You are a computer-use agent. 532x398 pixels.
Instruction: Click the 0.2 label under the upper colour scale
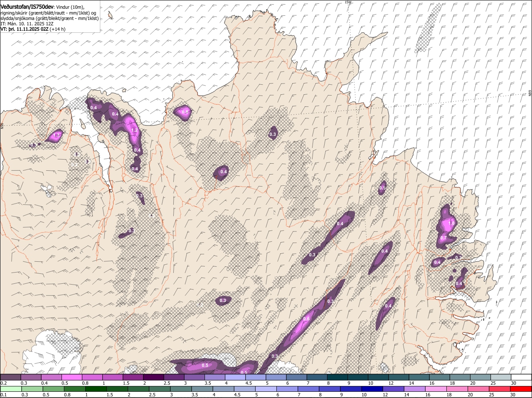click(x=3, y=383)
